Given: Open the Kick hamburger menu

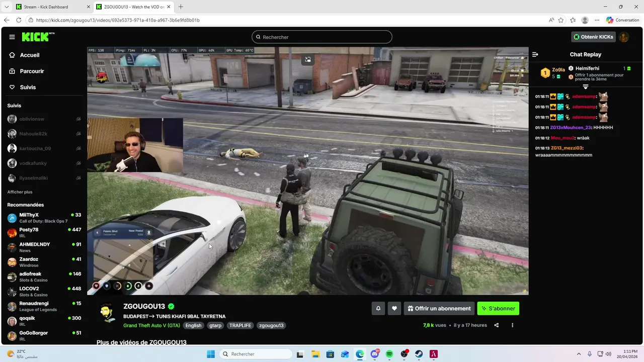Looking at the screenshot, I should 12,37.
